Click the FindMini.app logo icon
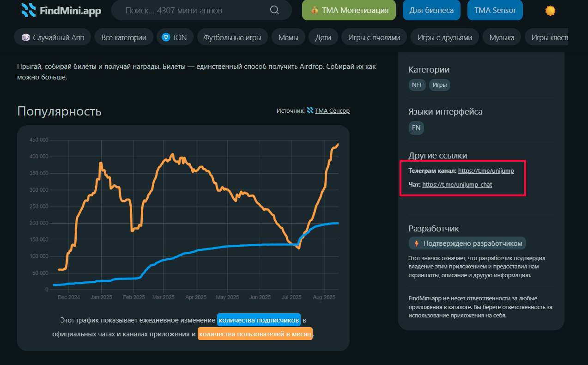The width and height of the screenshot is (588, 365). (x=28, y=10)
